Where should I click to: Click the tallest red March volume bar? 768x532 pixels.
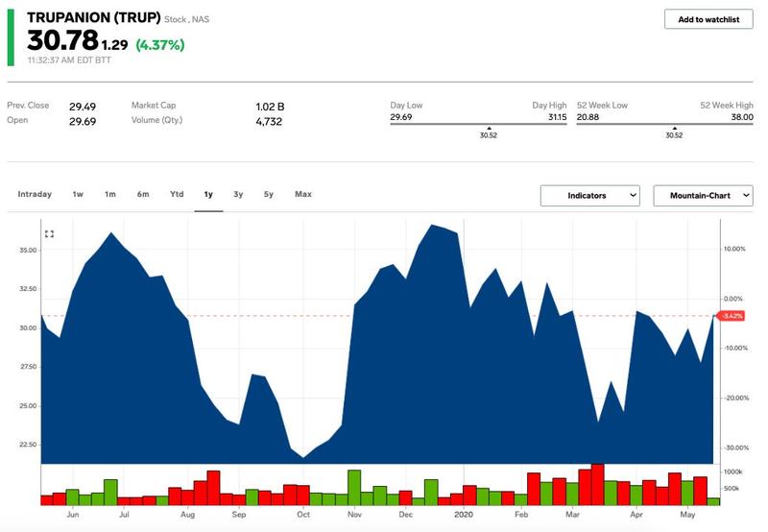coord(597,485)
